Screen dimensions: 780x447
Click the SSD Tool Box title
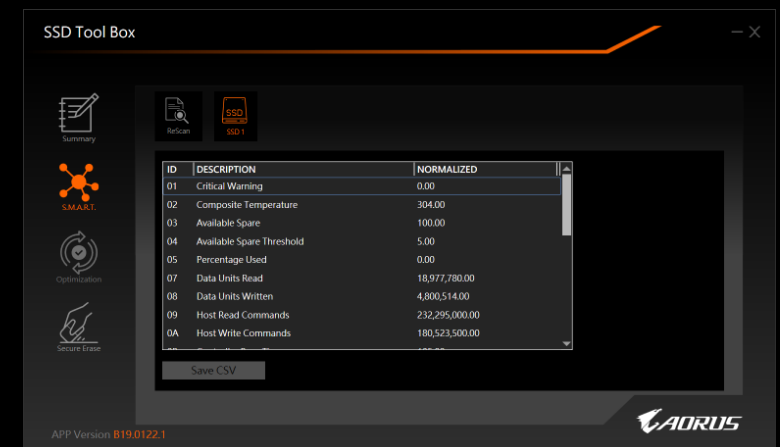pyautogui.click(x=90, y=32)
